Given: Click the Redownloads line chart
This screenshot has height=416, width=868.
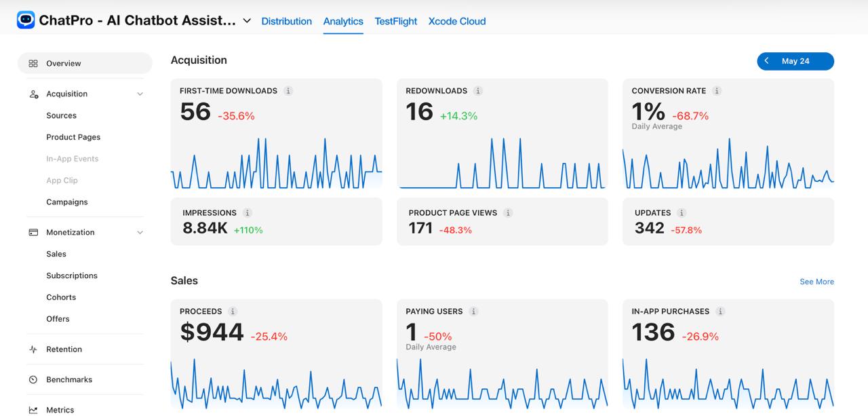Looking at the screenshot, I should pos(502,163).
